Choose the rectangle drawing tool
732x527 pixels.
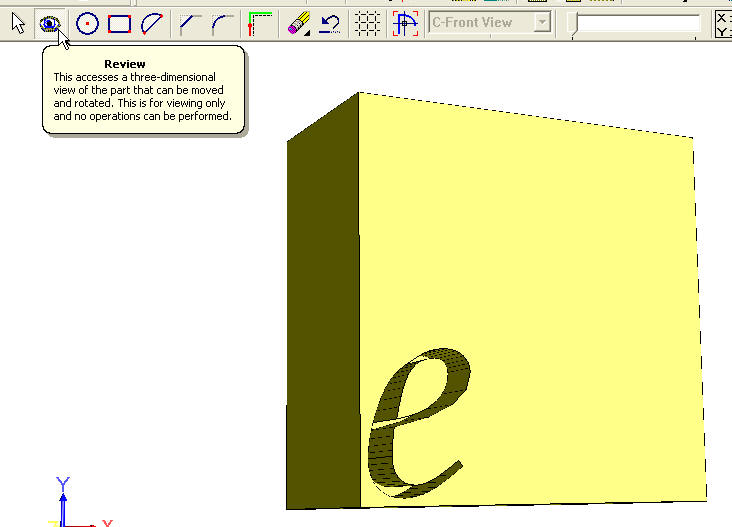point(119,24)
